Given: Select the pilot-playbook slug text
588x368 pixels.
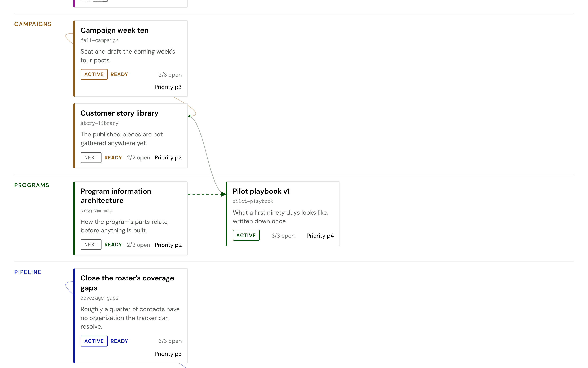Looking at the screenshot, I should click(253, 201).
